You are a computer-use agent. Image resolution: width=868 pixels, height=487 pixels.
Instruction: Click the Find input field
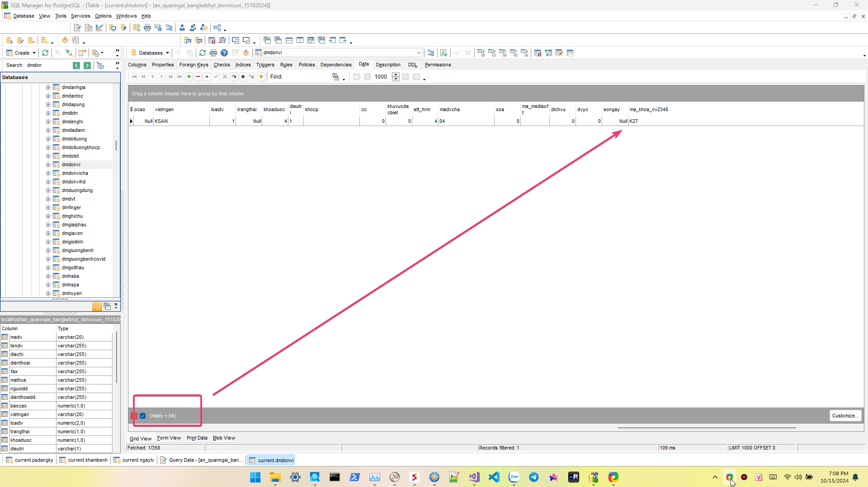coord(307,77)
